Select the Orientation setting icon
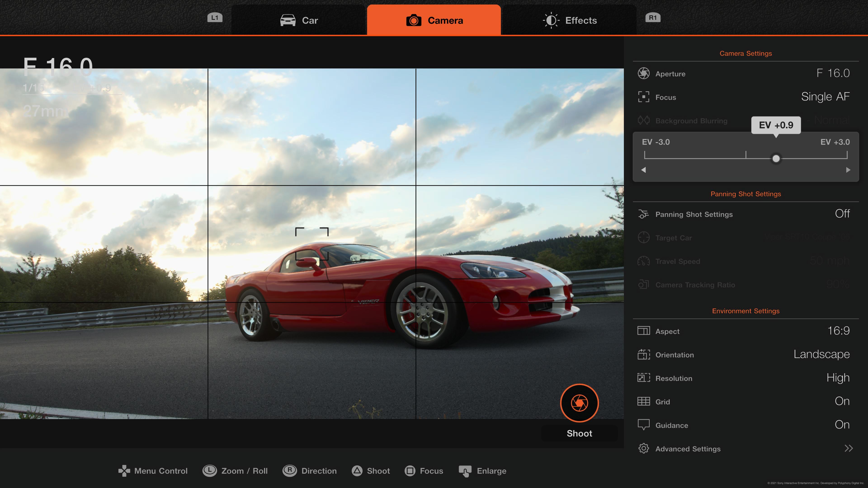 [x=644, y=355]
